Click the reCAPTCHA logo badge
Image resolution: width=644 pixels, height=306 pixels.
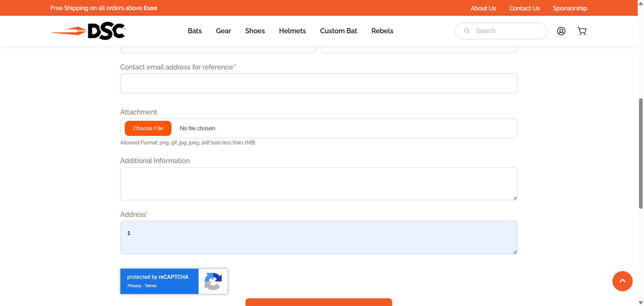pos(213,281)
